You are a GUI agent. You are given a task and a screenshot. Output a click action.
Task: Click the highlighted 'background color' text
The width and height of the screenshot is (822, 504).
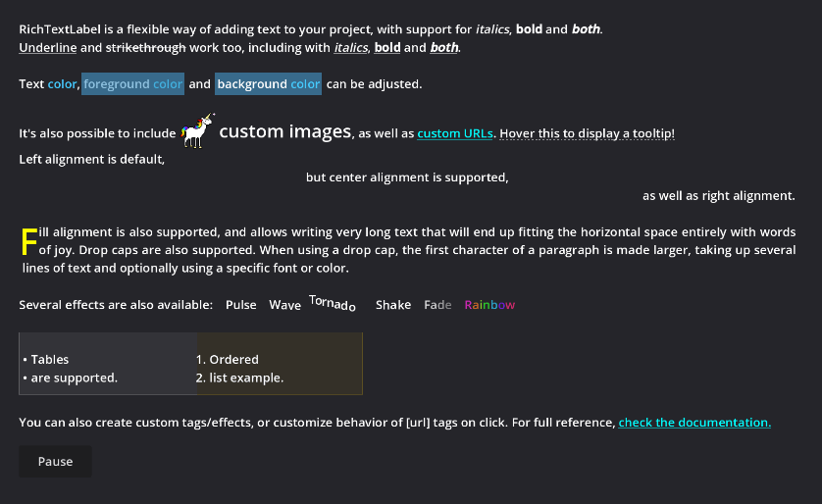[x=268, y=83]
